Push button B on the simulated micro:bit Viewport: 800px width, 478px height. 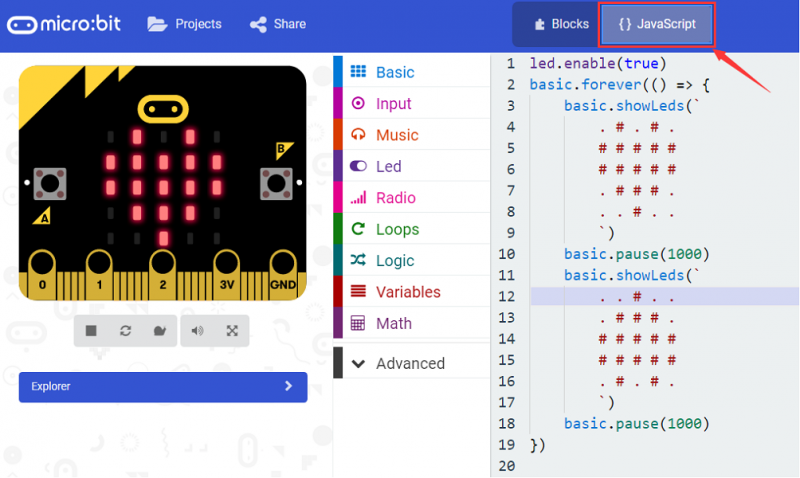click(x=276, y=183)
